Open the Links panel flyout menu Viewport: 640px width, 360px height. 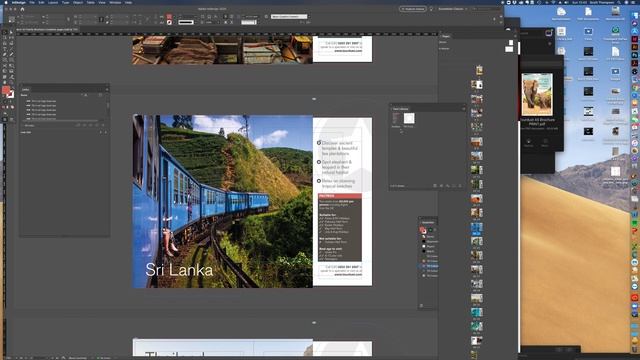point(107,89)
